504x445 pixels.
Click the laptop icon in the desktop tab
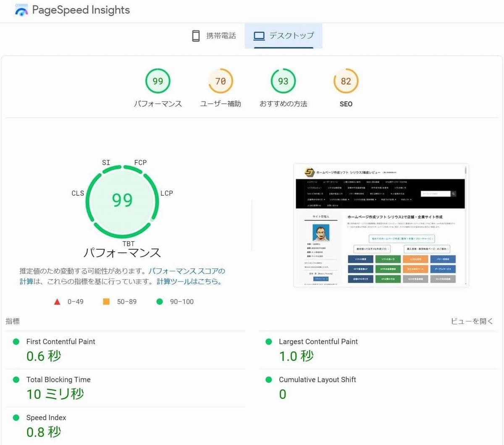tap(259, 36)
